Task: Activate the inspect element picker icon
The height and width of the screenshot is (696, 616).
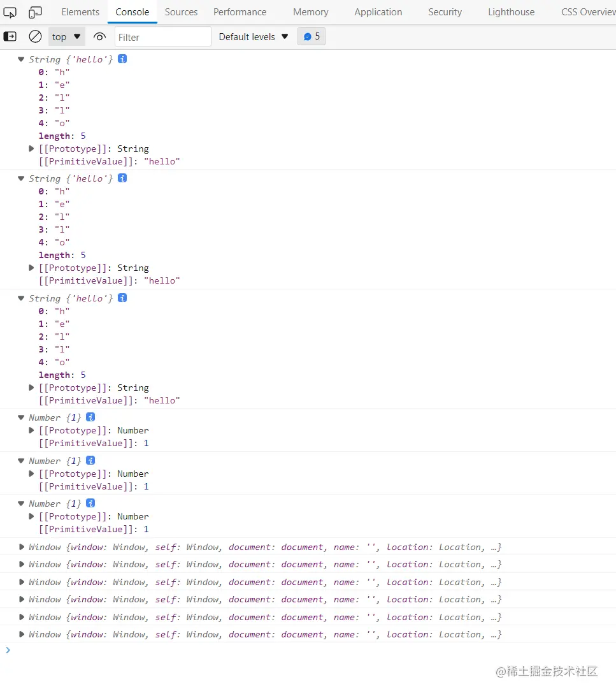Action: click(x=10, y=12)
